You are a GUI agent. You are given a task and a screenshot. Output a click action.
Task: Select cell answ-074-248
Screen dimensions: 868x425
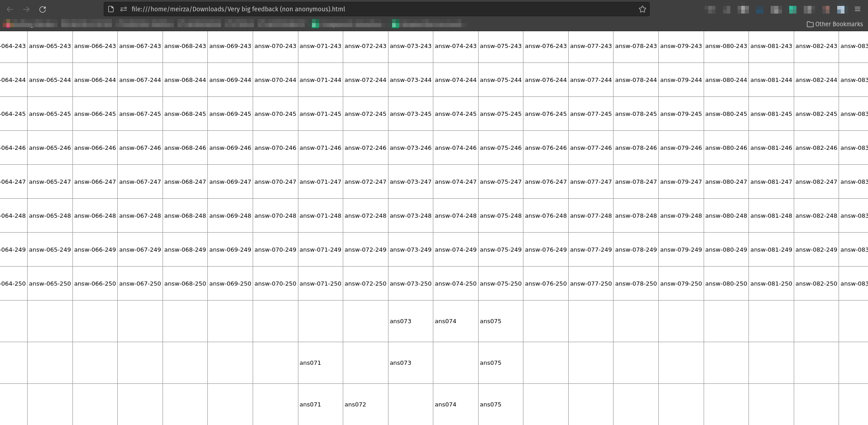coord(456,215)
